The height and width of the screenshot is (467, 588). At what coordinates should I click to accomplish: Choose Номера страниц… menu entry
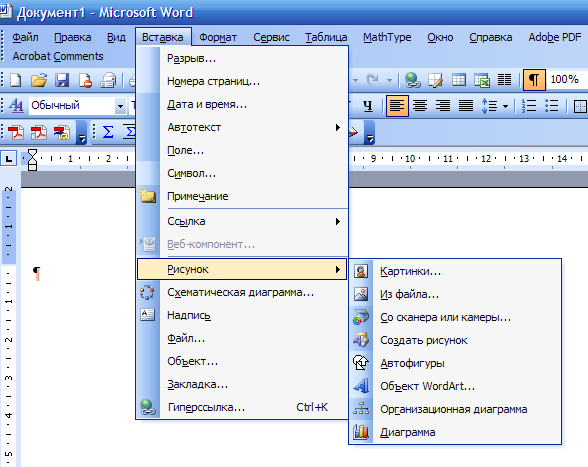(x=242, y=81)
